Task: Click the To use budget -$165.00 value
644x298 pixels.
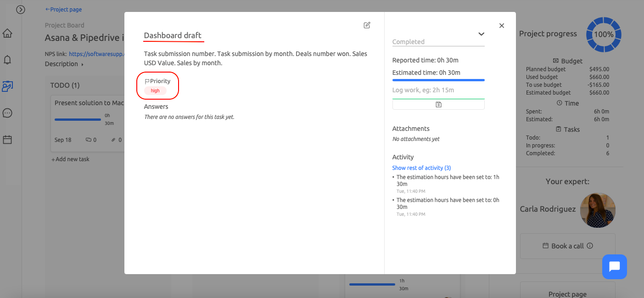Action: [598, 85]
